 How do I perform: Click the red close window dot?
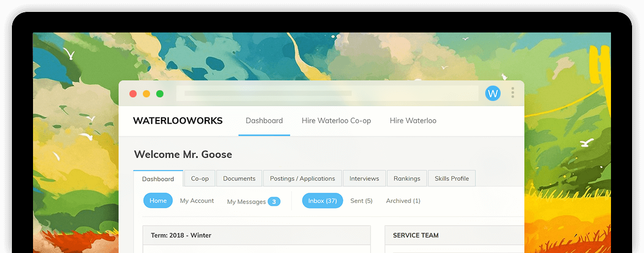point(133,94)
